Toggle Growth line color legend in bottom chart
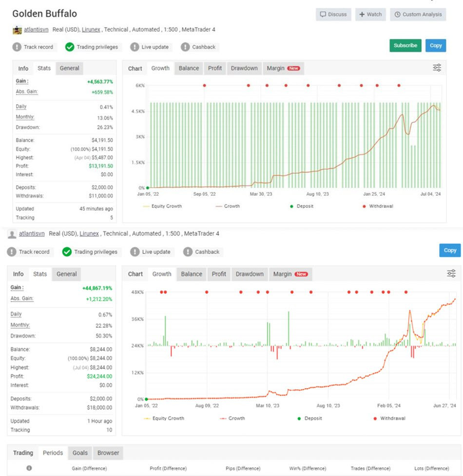The height and width of the screenshot is (476, 463). click(x=232, y=418)
